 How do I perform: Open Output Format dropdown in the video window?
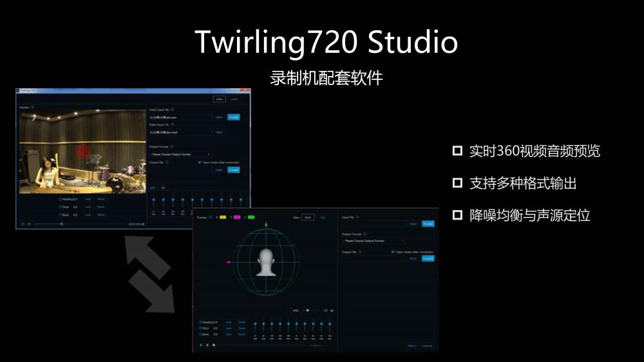[180, 154]
